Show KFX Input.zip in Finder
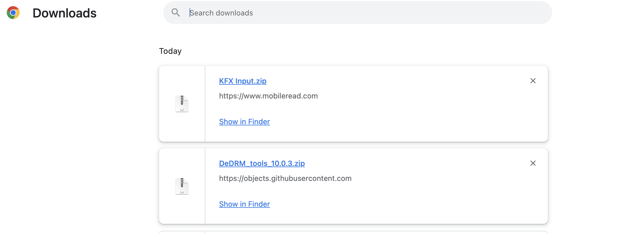 pos(244,122)
